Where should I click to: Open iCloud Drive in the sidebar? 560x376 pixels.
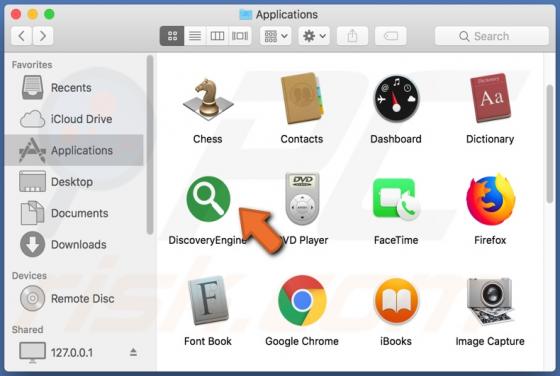[x=74, y=119]
